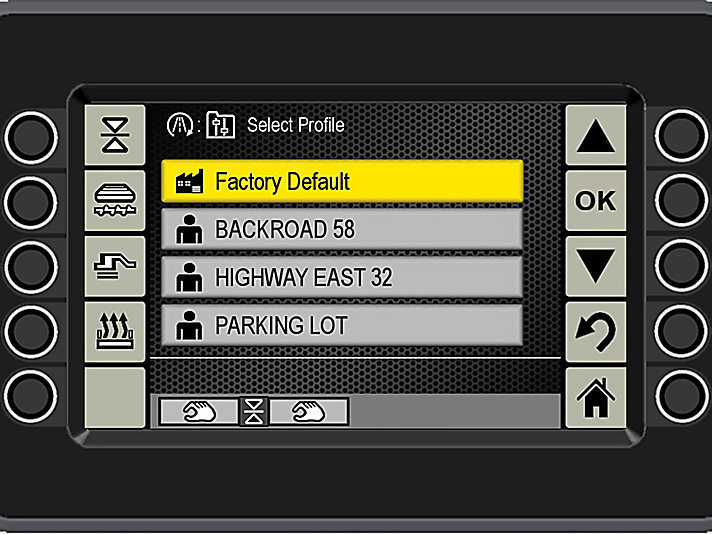The width and height of the screenshot is (712, 534).
Task: Click the center hourglass status indicator
Action: coord(254,412)
